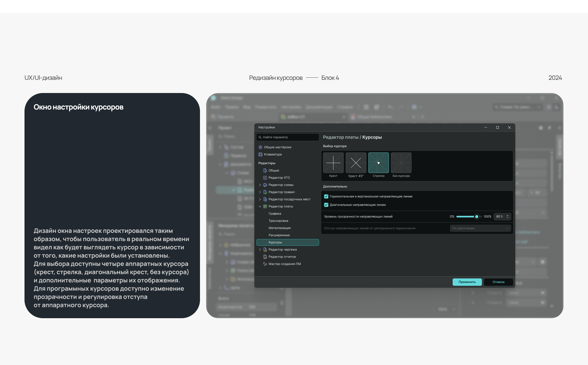Open the По умолчанию dropdown
The image size is (588, 365).
click(480, 228)
